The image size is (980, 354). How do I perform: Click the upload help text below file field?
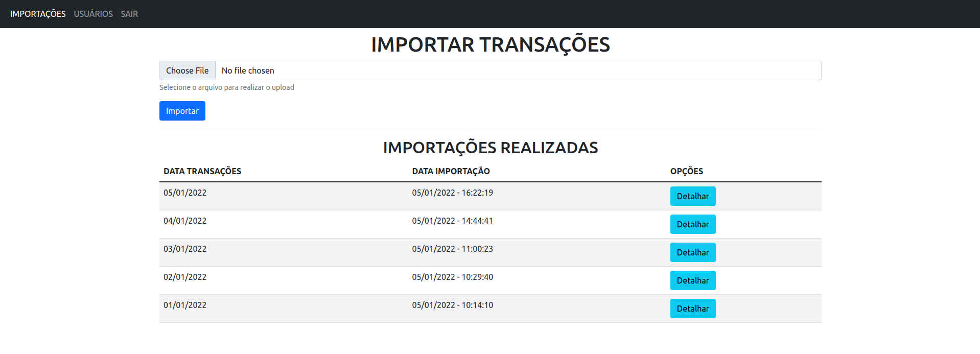click(x=227, y=87)
